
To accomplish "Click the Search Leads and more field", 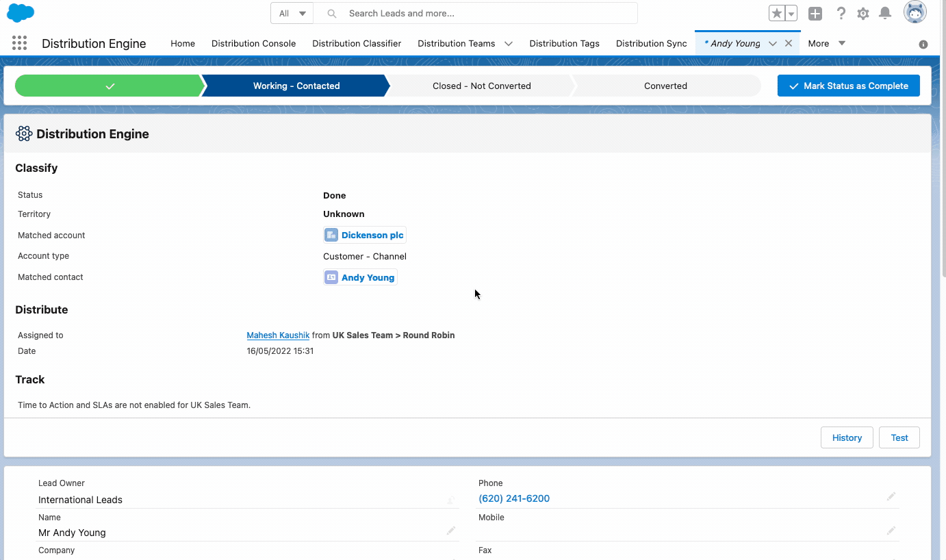I will pyautogui.click(x=476, y=13).
